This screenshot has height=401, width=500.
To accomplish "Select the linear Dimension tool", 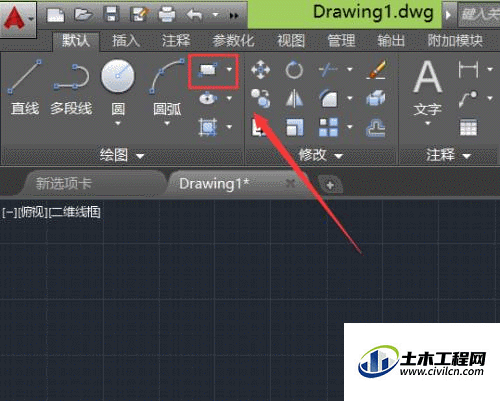I will click(x=468, y=69).
